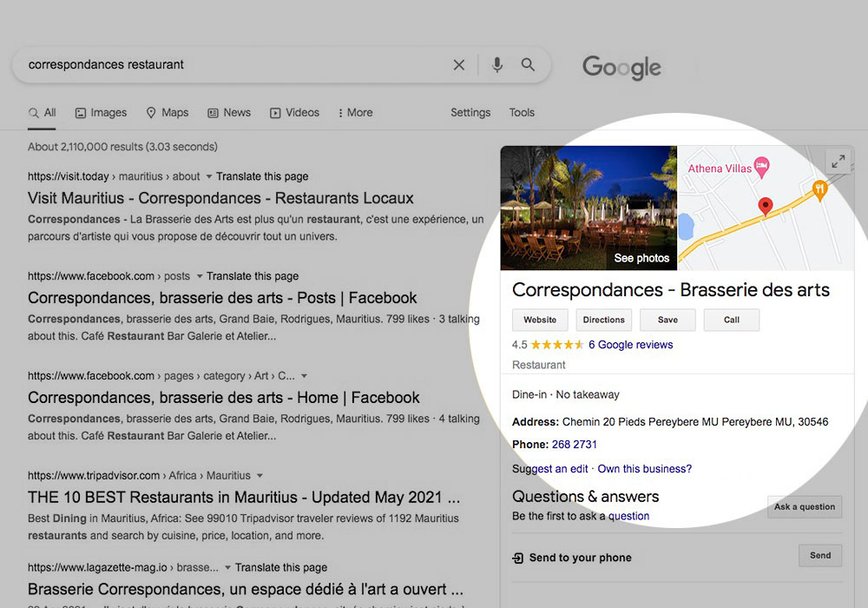Clear the search box with the X icon
The height and width of the screenshot is (608, 868).
point(459,65)
